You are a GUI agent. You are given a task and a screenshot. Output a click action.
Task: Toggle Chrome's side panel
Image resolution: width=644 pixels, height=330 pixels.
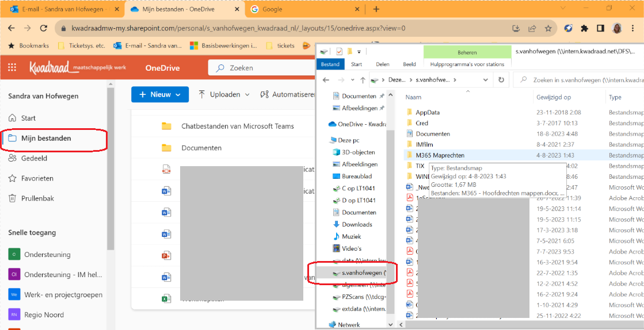tap(600, 28)
